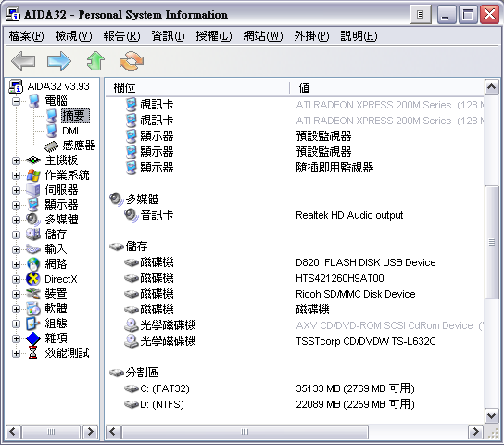Expand the 作業系統 tree node

16,175
